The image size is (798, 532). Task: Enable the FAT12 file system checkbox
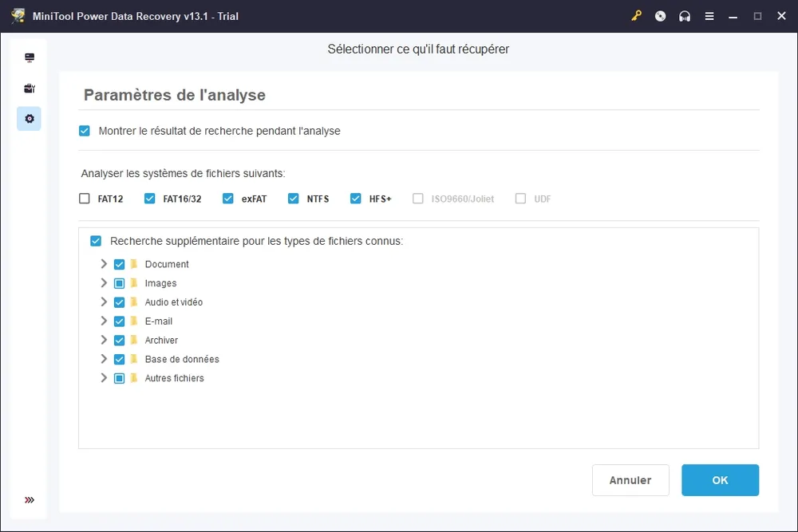coord(85,199)
